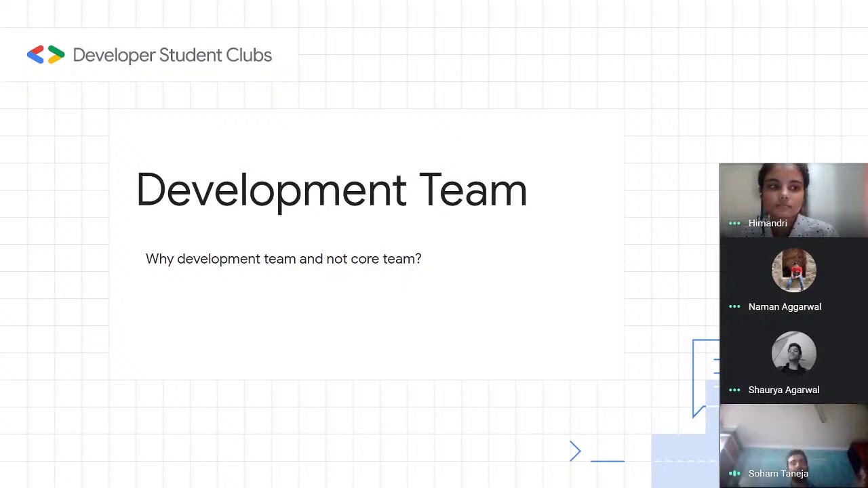Open Himandri's video tile
Image resolution: width=868 pixels, height=488 pixels.
(x=793, y=200)
